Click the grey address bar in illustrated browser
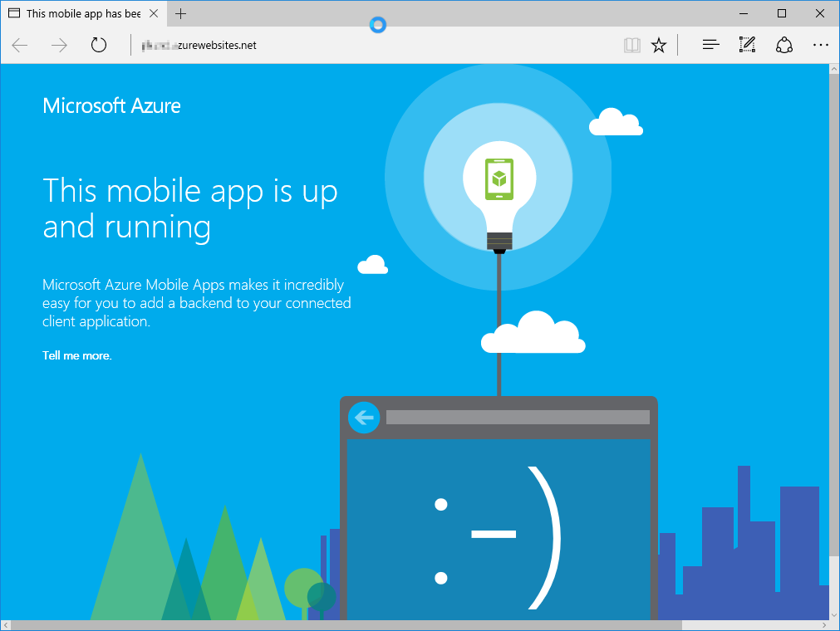This screenshot has width=840, height=631. click(x=518, y=418)
